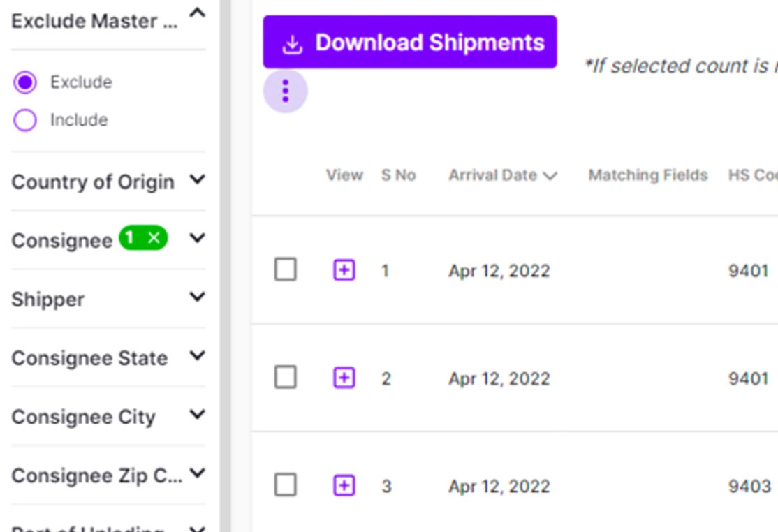Viewport: 778px width, 532px height.
Task: Expand the Consignee State filter
Action: [198, 356]
